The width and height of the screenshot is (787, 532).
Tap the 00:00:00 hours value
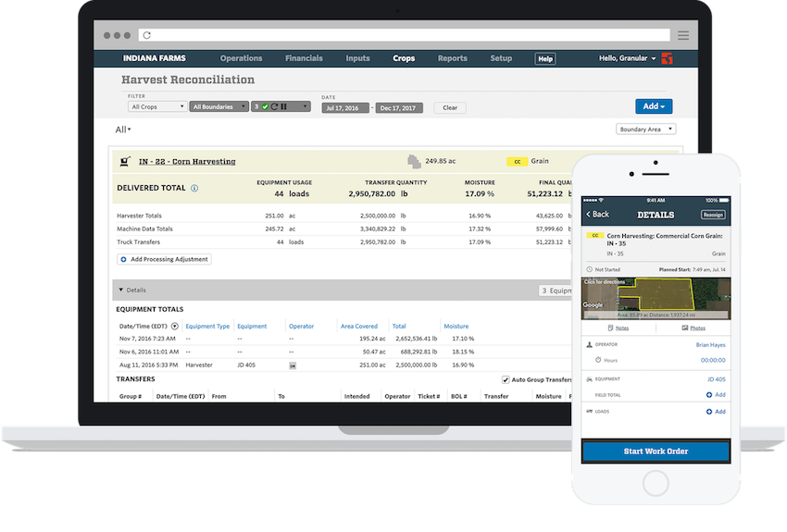pyautogui.click(x=713, y=361)
